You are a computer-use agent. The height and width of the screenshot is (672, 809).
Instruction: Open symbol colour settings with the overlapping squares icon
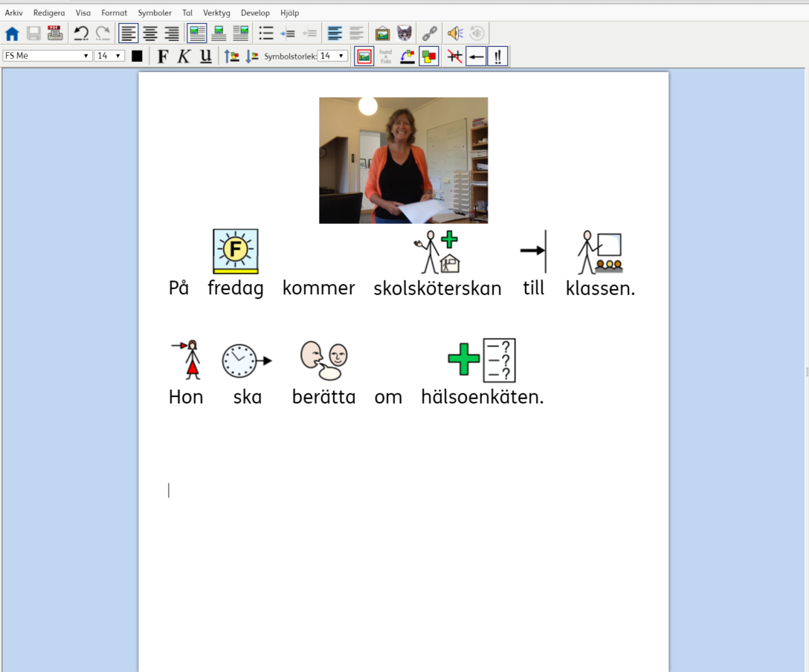click(429, 55)
